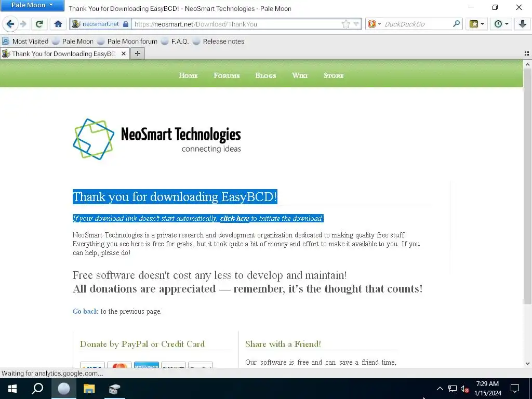532x399 pixels.
Task: Click the page scrollbar down arrow
Action: click(527, 363)
